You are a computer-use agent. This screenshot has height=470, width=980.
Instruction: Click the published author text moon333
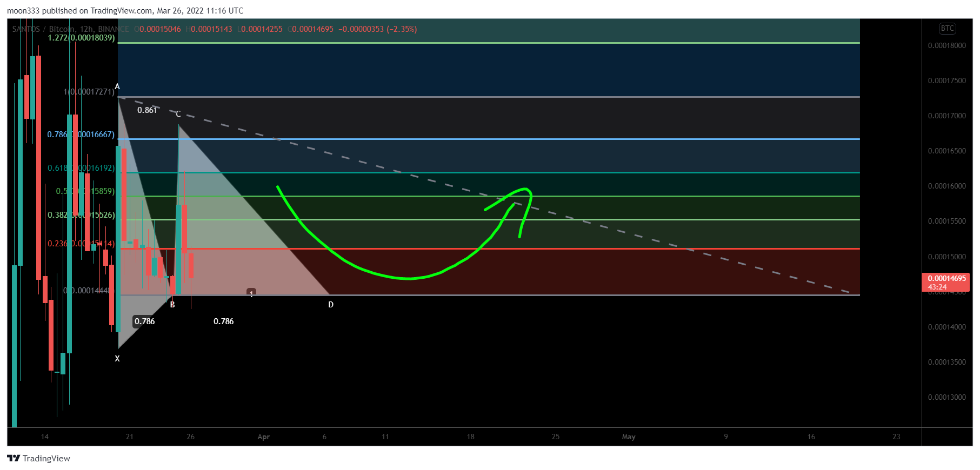pos(23,11)
